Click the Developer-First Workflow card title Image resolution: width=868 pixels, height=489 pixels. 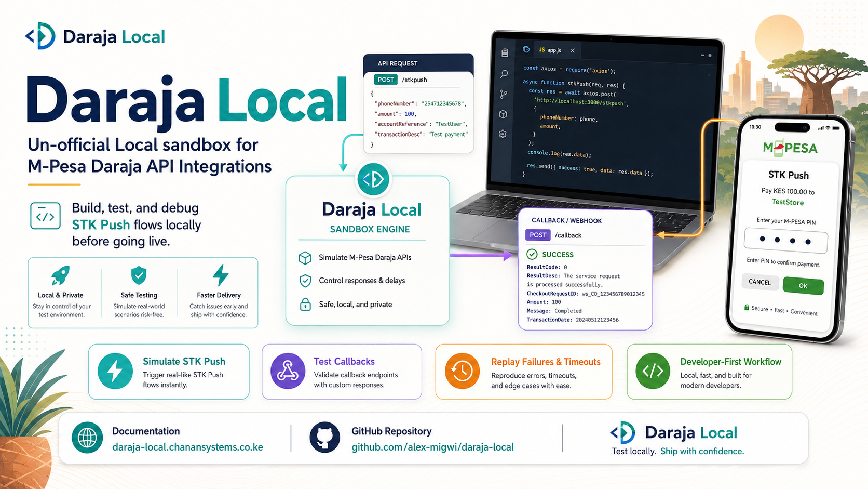[x=730, y=362]
